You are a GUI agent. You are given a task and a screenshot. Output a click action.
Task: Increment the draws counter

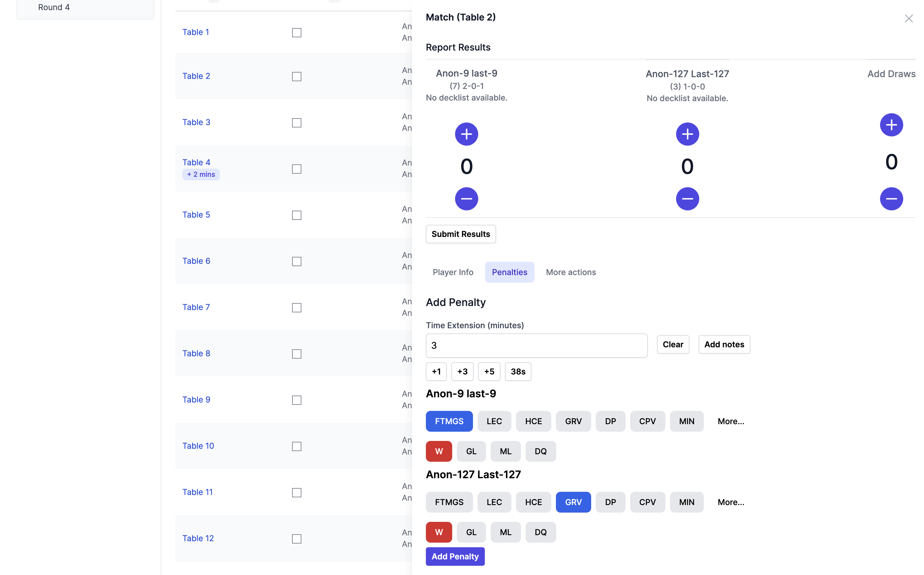pos(891,125)
